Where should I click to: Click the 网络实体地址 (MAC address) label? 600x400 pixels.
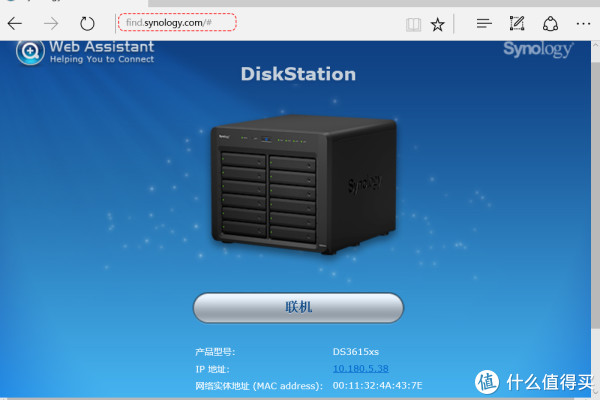(x=259, y=385)
